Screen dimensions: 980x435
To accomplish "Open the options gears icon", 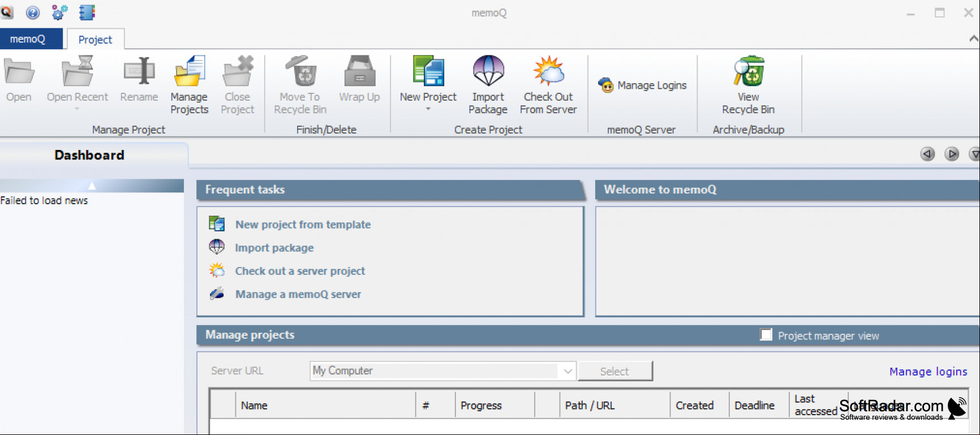I will [59, 12].
